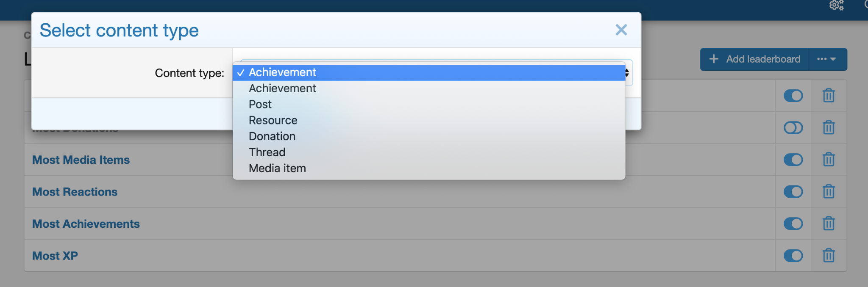Enable the switched-off Most Donations toggle
Image resolution: width=868 pixels, height=287 pixels.
(793, 127)
